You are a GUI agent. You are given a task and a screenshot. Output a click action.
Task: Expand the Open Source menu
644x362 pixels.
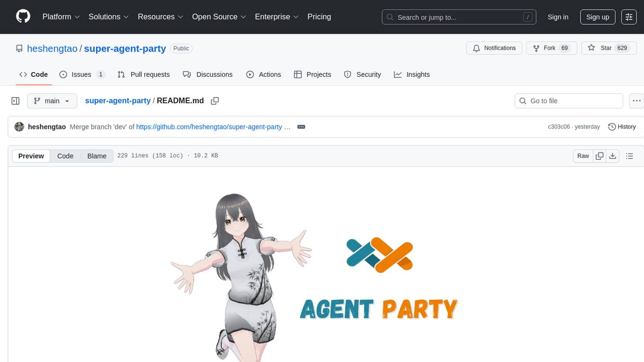tap(219, 17)
